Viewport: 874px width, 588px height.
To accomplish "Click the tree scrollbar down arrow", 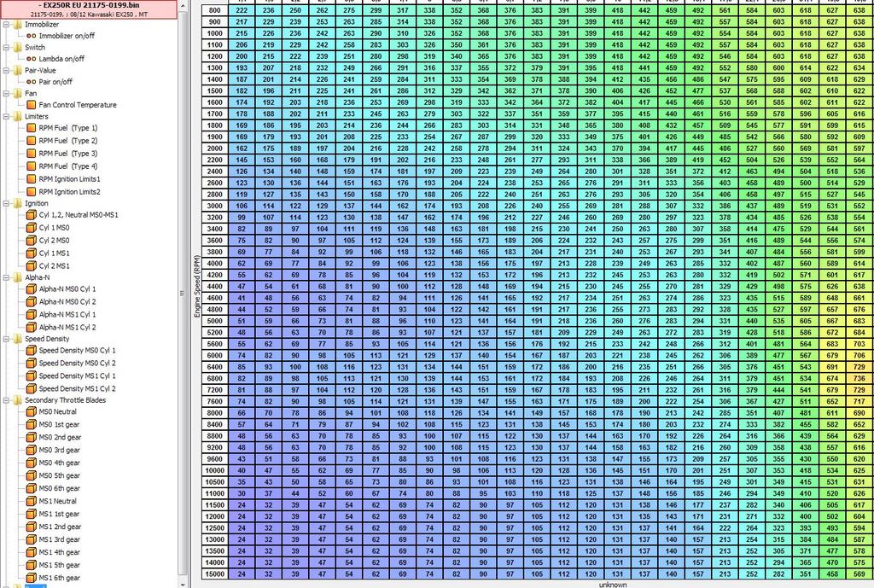I will click(183, 584).
